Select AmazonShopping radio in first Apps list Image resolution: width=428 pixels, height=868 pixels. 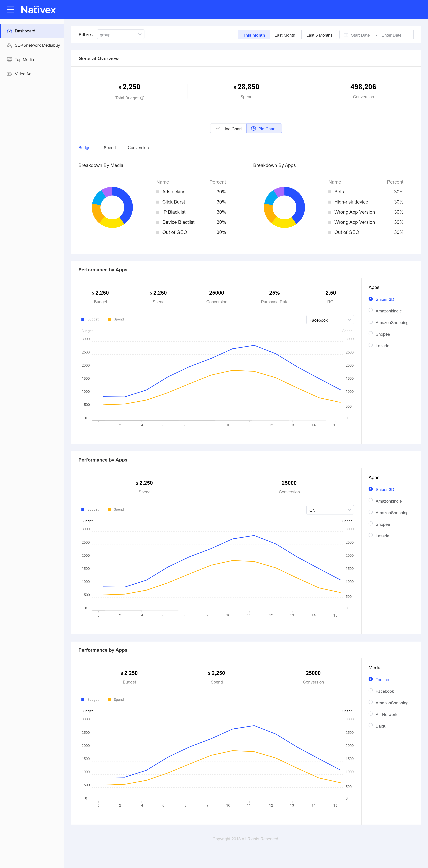click(370, 322)
